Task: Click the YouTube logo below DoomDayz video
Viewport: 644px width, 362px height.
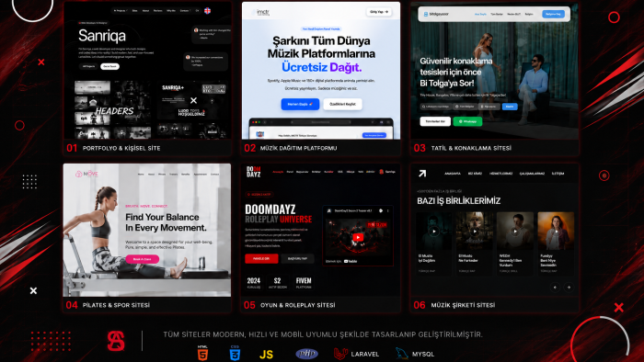Action: (x=351, y=261)
